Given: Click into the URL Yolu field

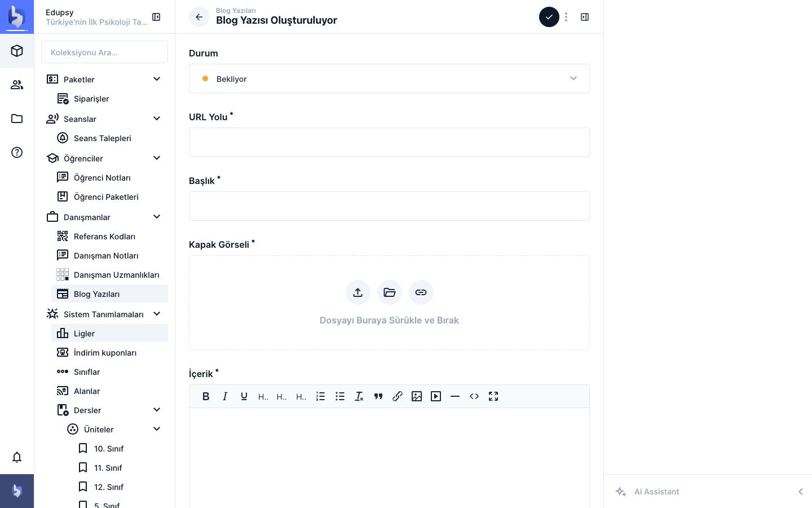Looking at the screenshot, I should point(389,142).
